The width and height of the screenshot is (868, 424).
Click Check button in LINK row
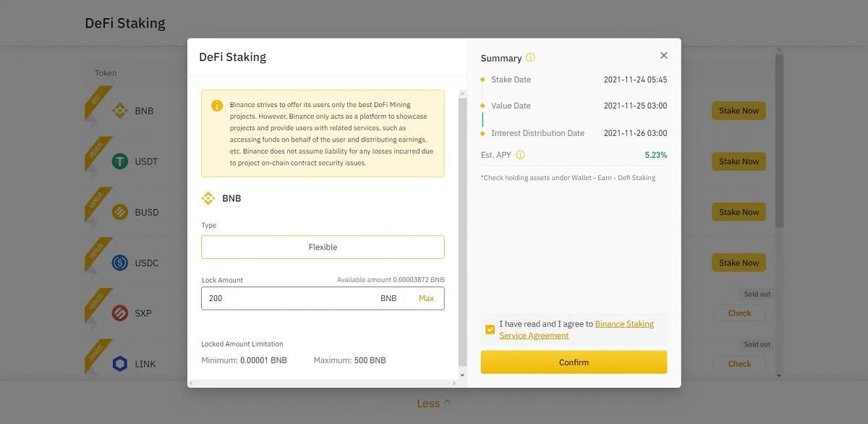click(739, 364)
